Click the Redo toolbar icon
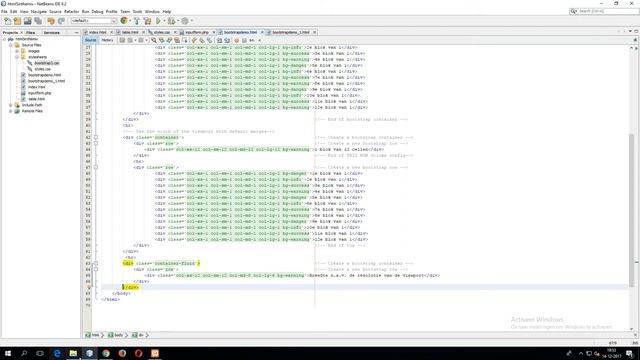Image resolution: width=640 pixels, height=360 pixels. [61, 21]
